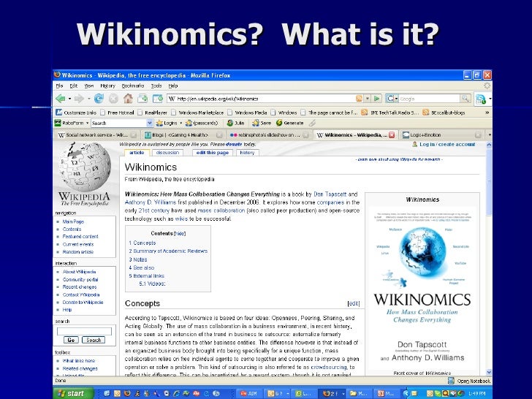Screen dimensions: 532x399
Task: Click RoboForm Save button
Action: click(262, 123)
